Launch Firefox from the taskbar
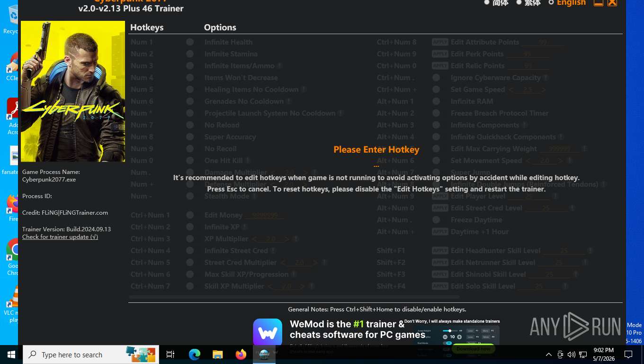The height and width of the screenshot is (364, 644). [x=241, y=355]
